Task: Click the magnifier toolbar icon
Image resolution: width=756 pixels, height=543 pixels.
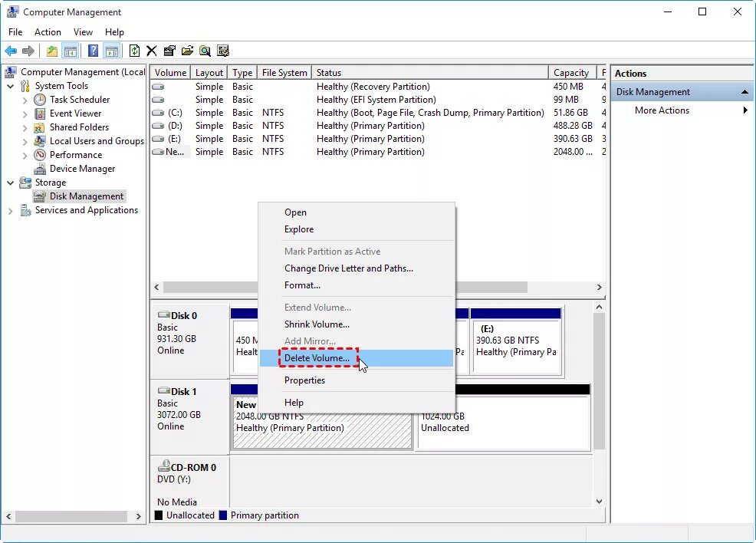Action: click(x=205, y=51)
